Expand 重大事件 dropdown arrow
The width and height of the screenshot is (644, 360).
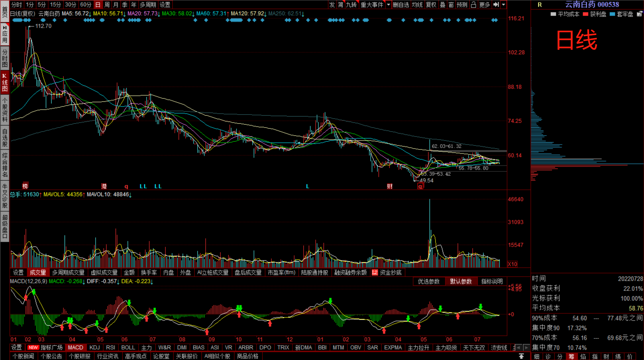pyautogui.click(x=388, y=4)
